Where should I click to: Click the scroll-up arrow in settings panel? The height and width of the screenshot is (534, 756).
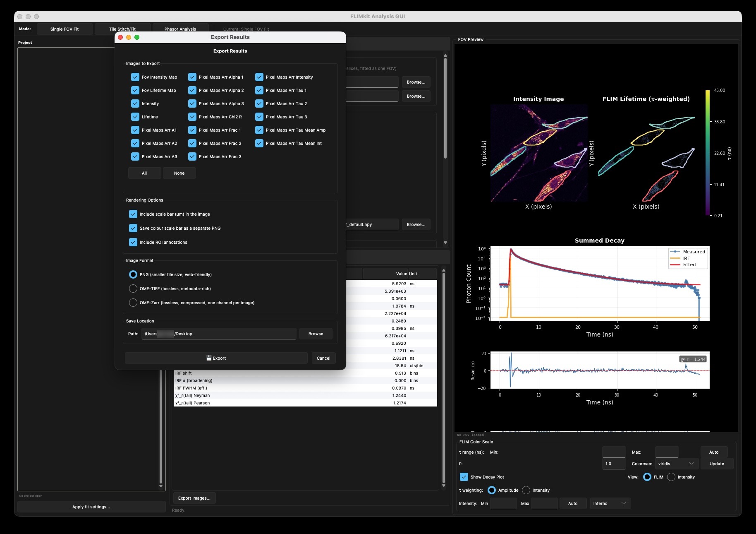point(445,55)
